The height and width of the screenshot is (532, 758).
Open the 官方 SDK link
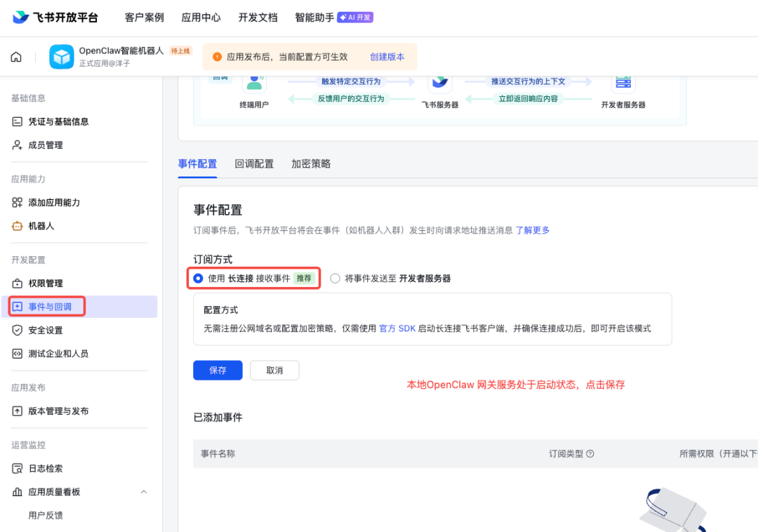point(397,328)
